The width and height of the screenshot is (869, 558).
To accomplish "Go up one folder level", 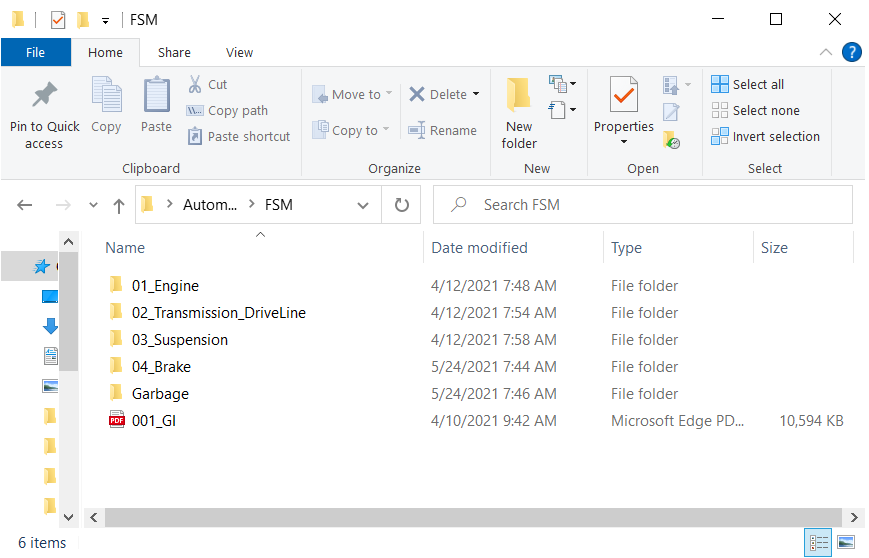I will (x=119, y=205).
